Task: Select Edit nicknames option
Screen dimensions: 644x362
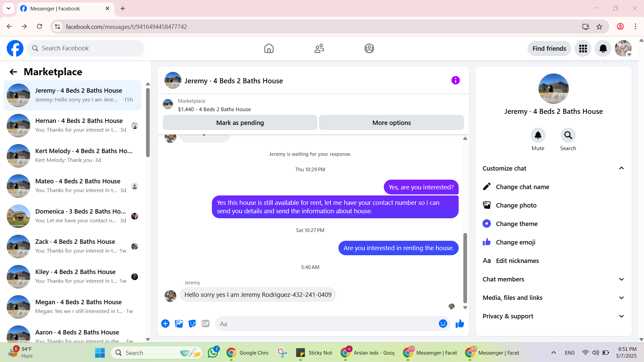Action: pos(553,261)
